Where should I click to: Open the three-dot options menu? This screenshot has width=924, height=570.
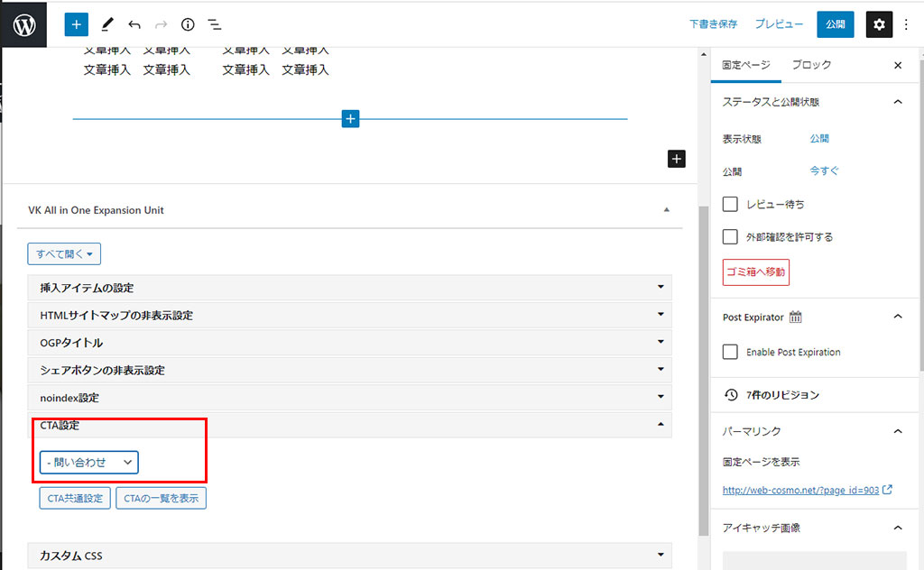[x=907, y=24]
